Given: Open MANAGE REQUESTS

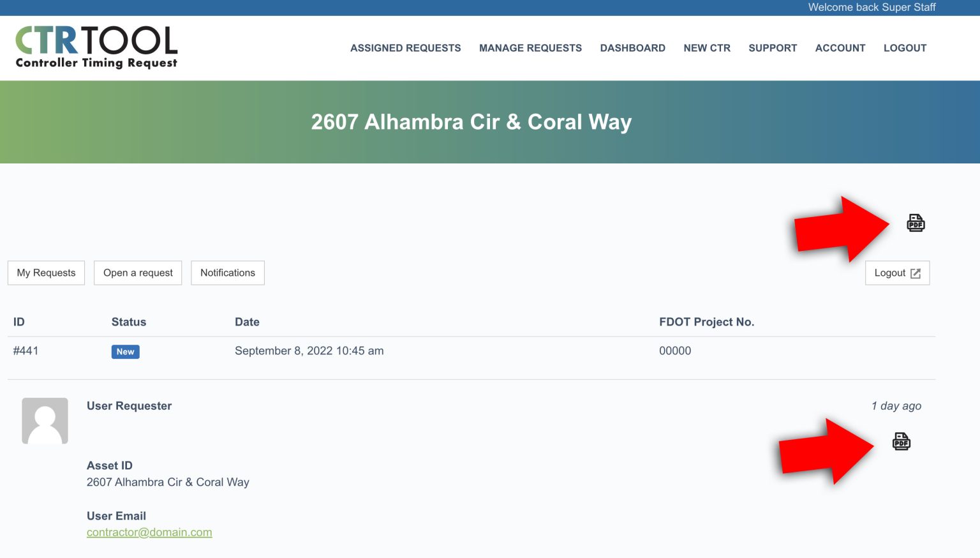Looking at the screenshot, I should click(530, 48).
